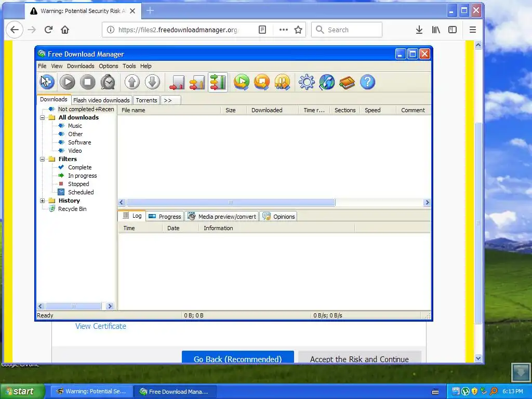Click the green start all downloads icon

(242, 82)
